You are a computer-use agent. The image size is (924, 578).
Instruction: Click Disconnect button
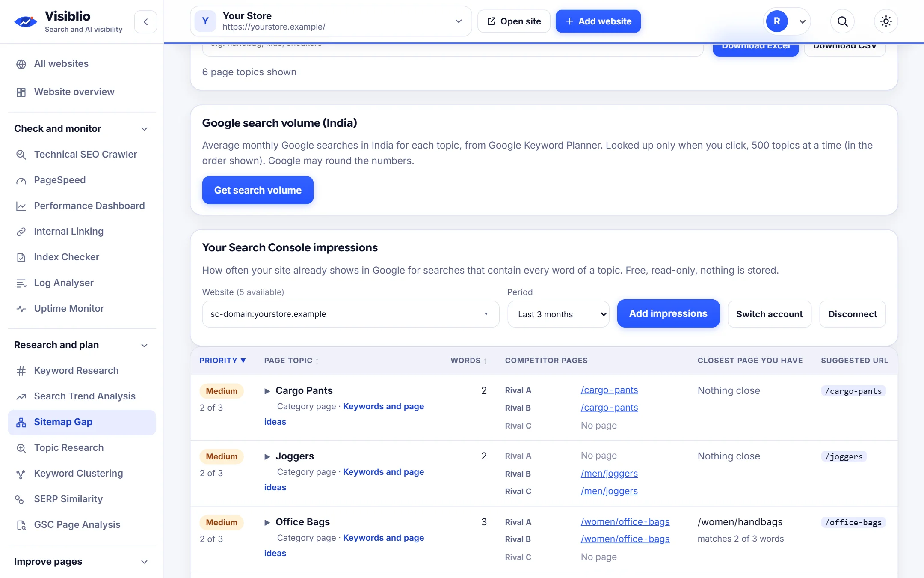(x=852, y=314)
